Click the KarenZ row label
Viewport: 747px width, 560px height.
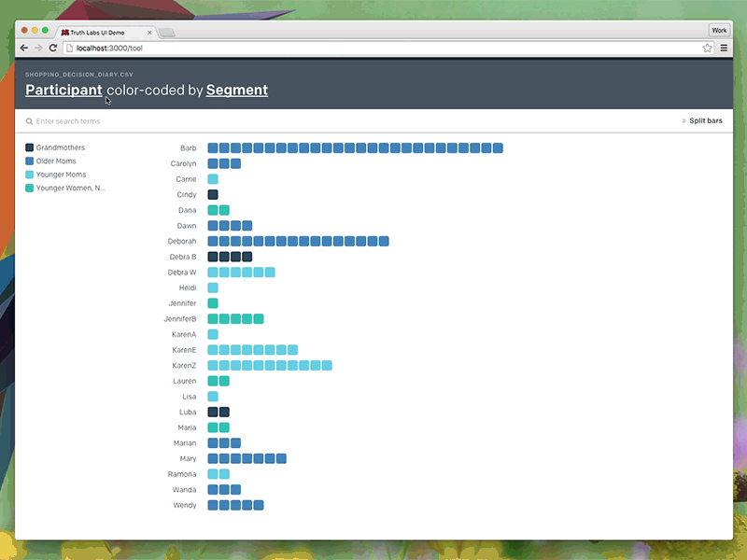point(184,366)
